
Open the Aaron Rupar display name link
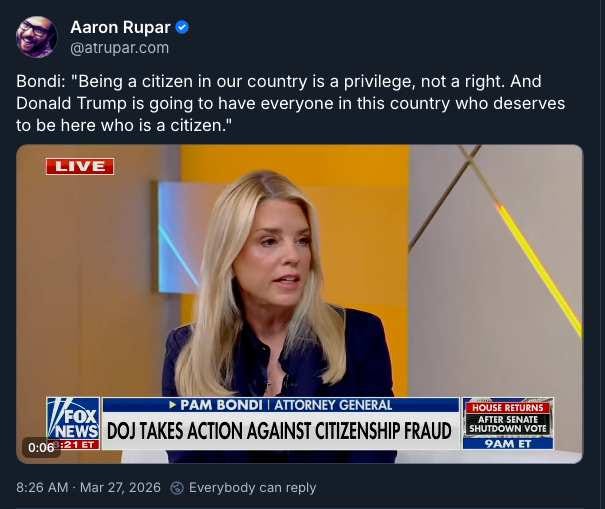point(120,27)
